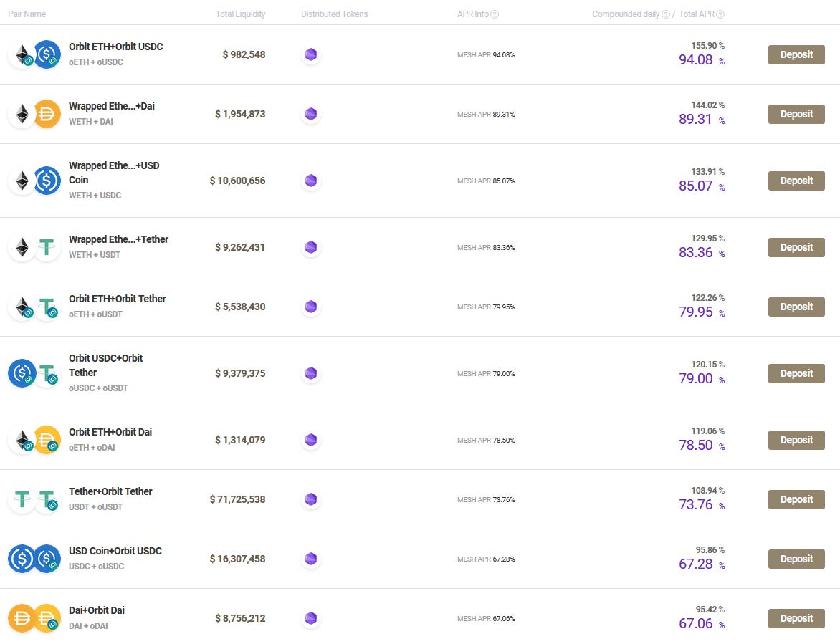The height and width of the screenshot is (644, 840).
Task: Sort by the Total Liquidity column header
Action: click(x=241, y=14)
